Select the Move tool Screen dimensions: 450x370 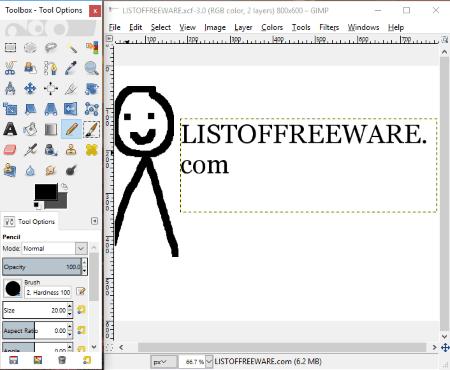pos(30,89)
